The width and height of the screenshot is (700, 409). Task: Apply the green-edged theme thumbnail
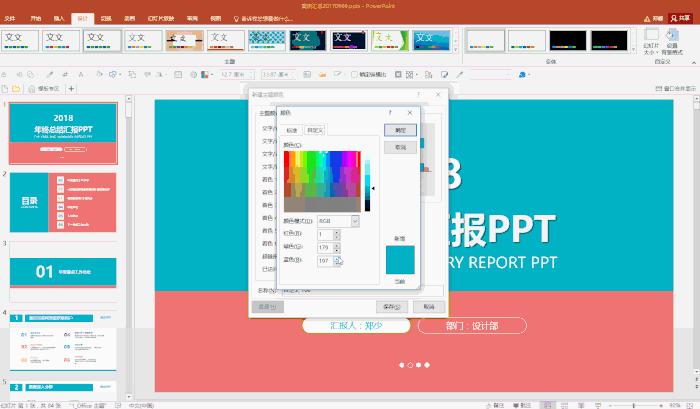coord(390,41)
